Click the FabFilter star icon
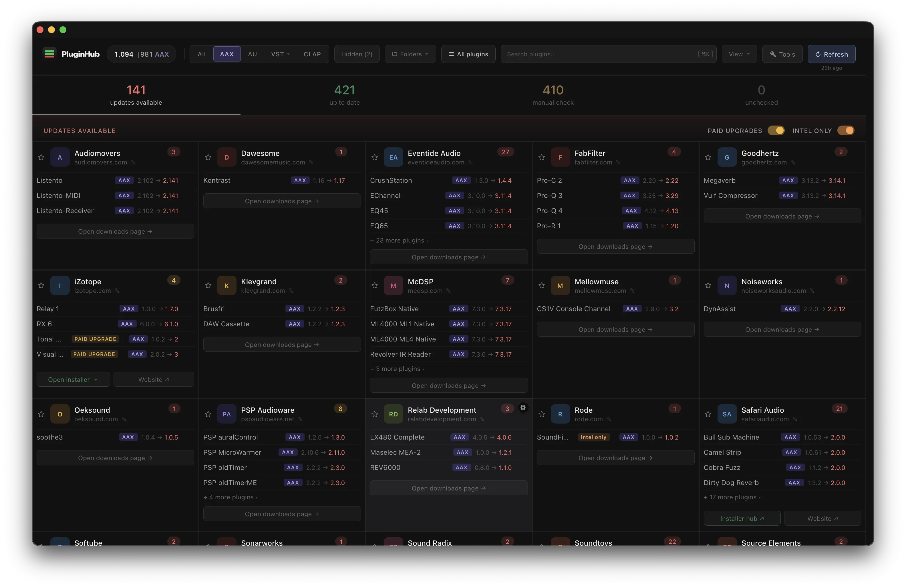 click(x=541, y=157)
